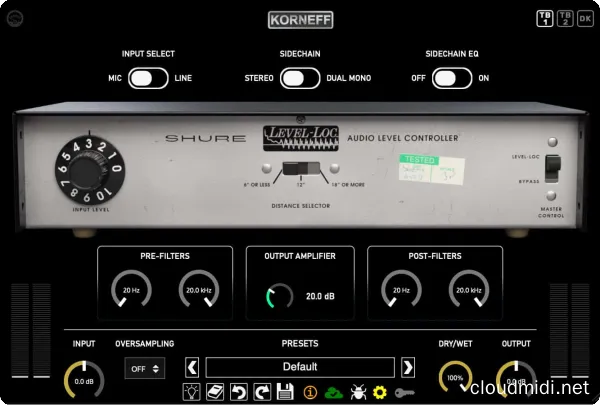Click the OVERSAMPLING heading
The image size is (600, 405).
(x=145, y=344)
